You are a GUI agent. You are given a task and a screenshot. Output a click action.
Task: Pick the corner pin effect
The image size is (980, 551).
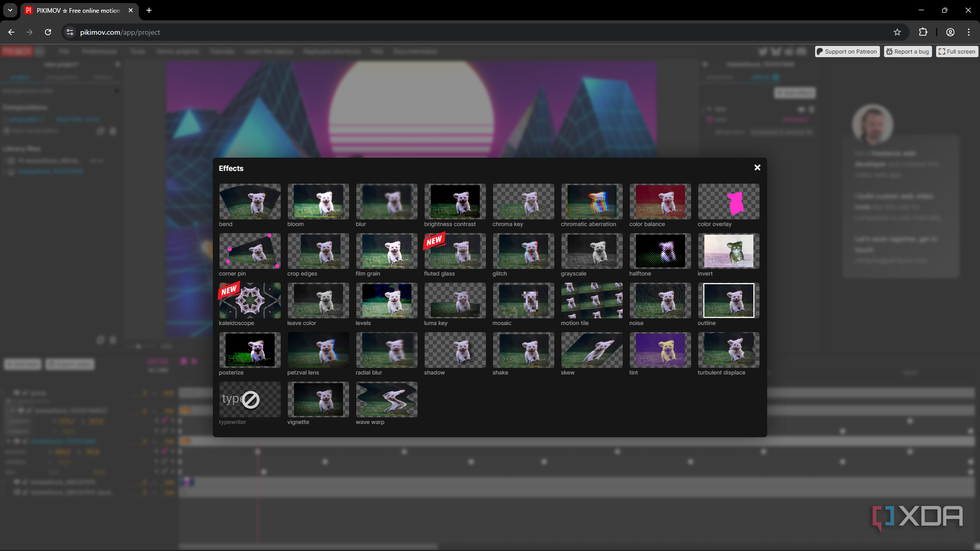pos(250,251)
